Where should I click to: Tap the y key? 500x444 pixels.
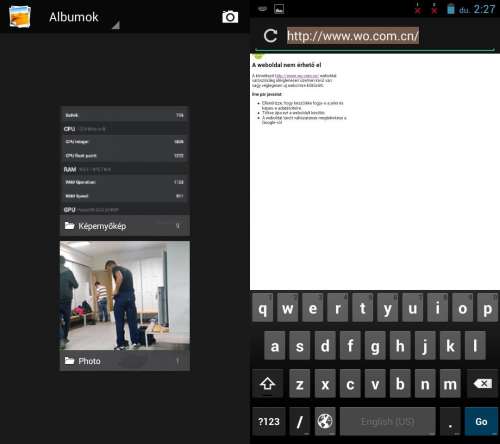tap(388, 308)
